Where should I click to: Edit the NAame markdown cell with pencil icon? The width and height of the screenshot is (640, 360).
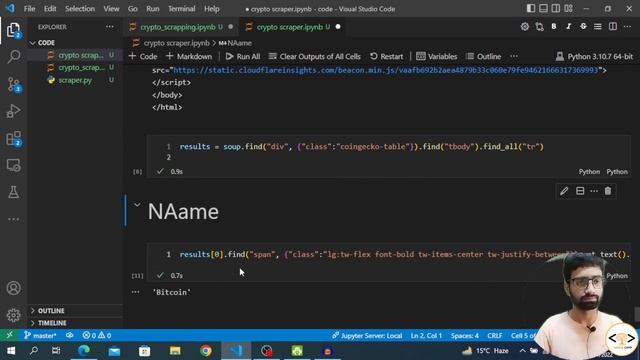(564, 191)
